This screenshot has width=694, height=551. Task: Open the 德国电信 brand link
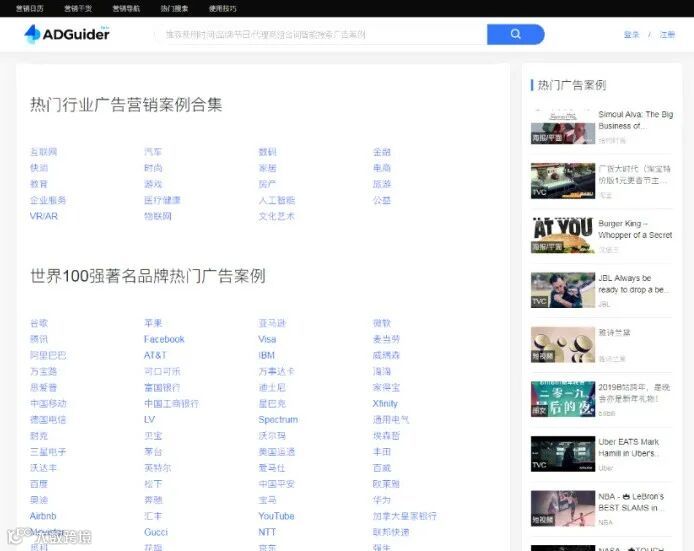point(48,419)
